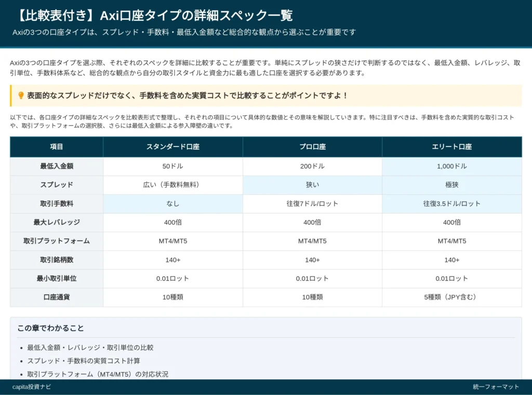Select the 1,000ドル minimum deposit cell
This screenshot has width=532, height=395.
pyautogui.click(x=452, y=166)
